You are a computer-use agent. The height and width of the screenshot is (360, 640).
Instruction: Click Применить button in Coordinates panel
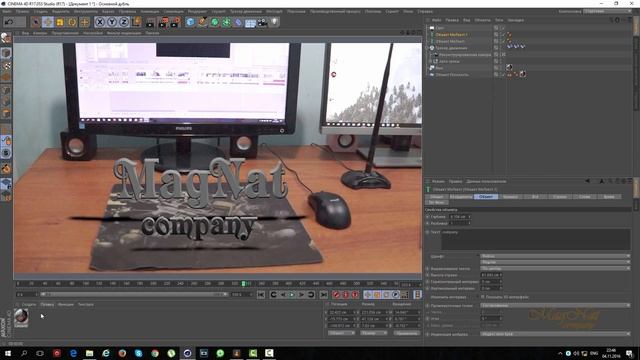[x=406, y=333]
